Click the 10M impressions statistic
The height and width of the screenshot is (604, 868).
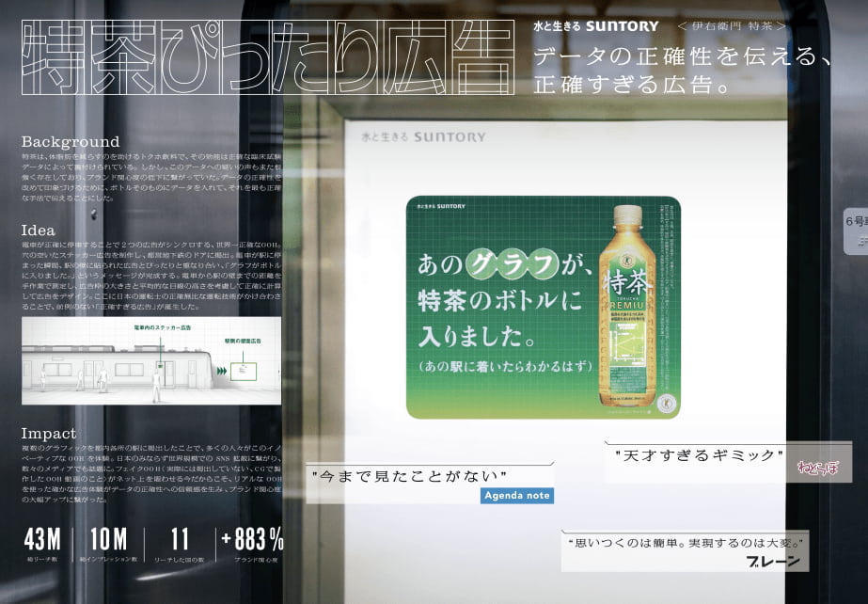tap(108, 540)
